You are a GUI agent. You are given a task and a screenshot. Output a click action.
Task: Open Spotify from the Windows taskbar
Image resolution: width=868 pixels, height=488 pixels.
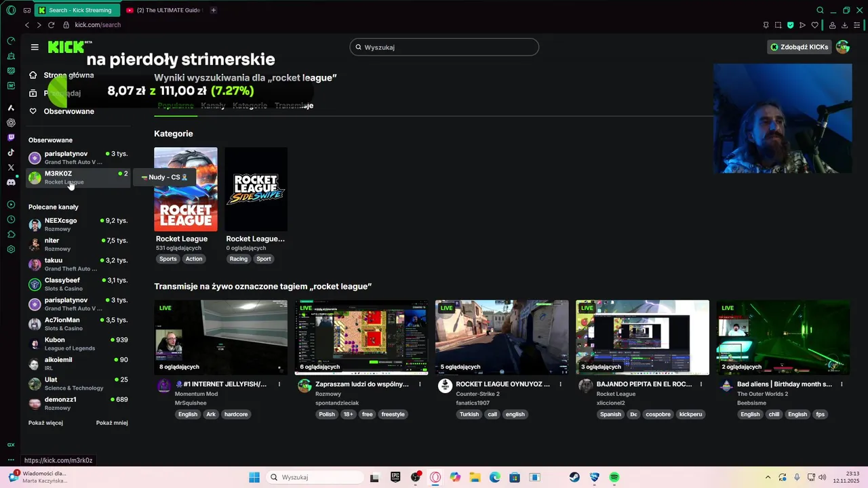coord(614,477)
